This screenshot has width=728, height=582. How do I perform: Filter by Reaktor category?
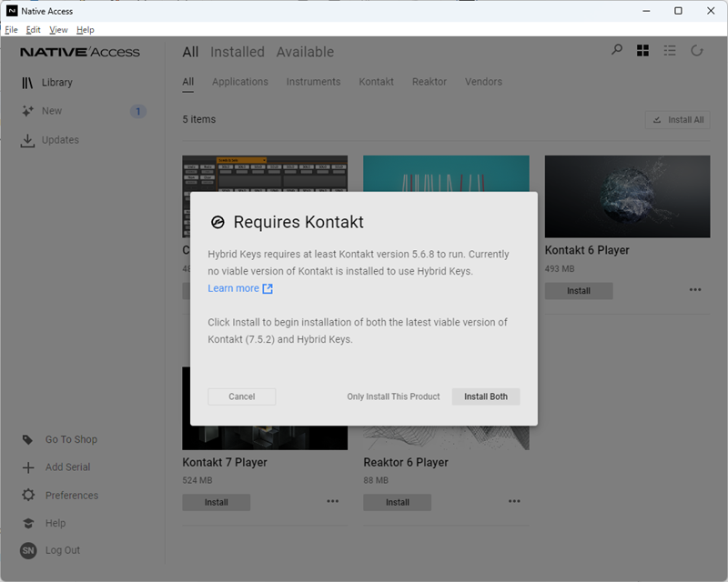(430, 82)
